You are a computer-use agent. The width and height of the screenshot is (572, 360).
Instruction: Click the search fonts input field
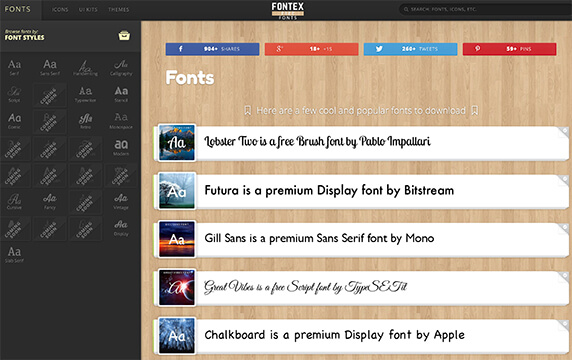485,9
